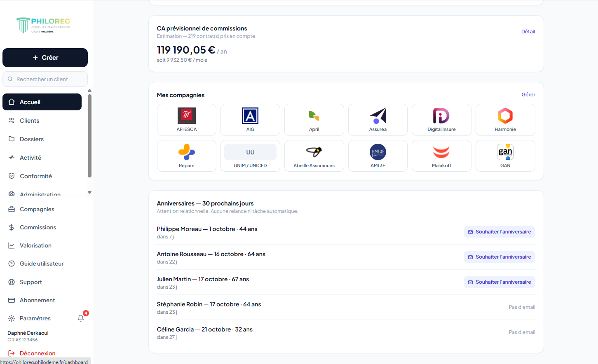Select the Digital Insure logo
This screenshot has width=598, height=364.
(441, 116)
